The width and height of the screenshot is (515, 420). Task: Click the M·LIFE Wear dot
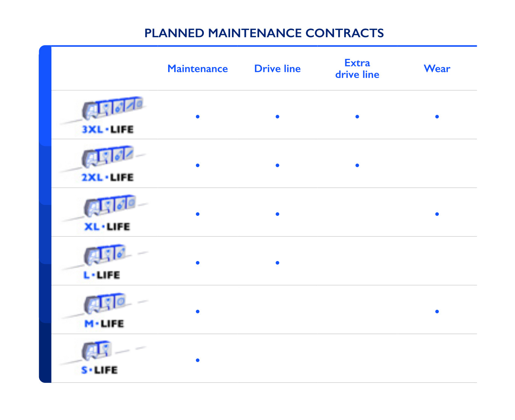437,312
